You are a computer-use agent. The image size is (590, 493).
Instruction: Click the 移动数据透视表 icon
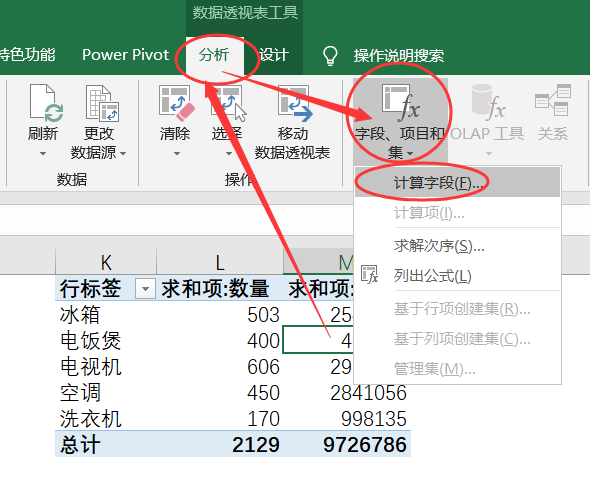[x=295, y=103]
